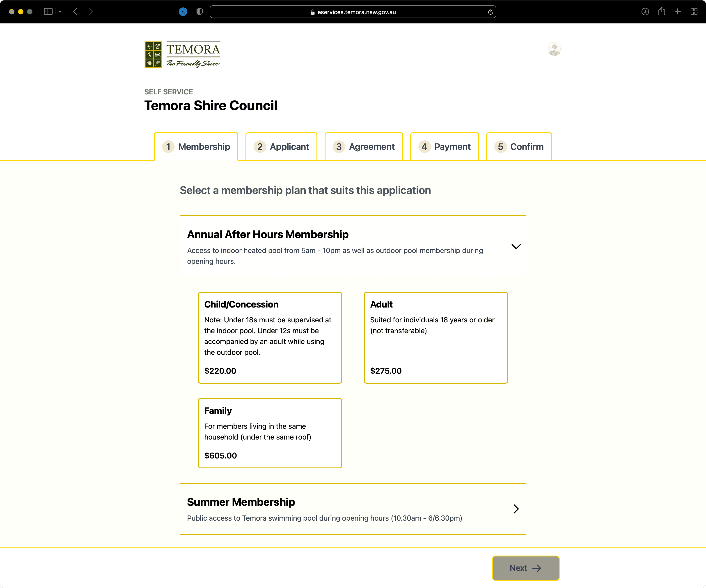
Task: Toggle the browser sidebar icon
Action: pyautogui.click(x=48, y=12)
